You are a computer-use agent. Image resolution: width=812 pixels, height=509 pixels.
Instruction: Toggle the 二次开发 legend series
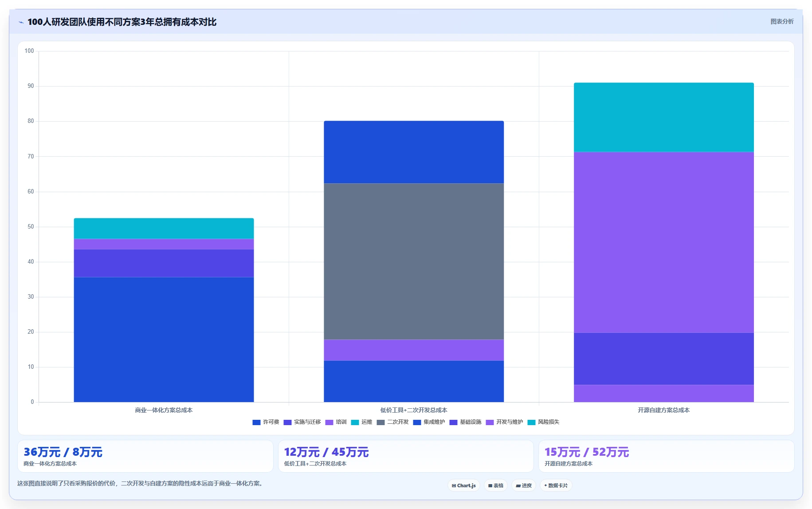pos(392,422)
